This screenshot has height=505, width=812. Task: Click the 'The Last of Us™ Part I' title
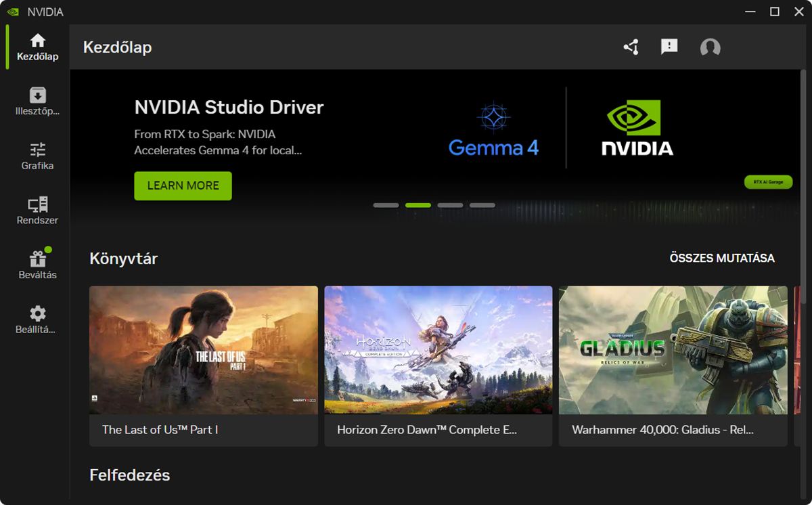[x=160, y=430]
